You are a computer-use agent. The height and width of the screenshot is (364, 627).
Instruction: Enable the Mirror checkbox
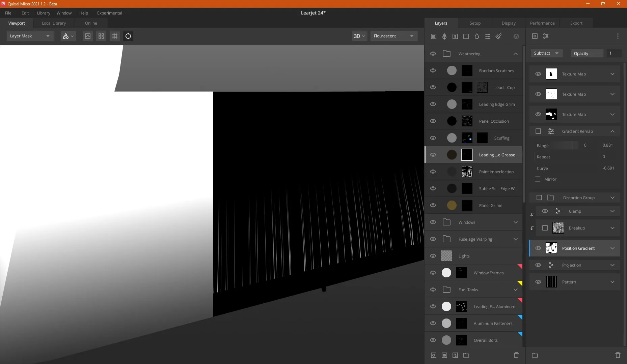pyautogui.click(x=538, y=179)
